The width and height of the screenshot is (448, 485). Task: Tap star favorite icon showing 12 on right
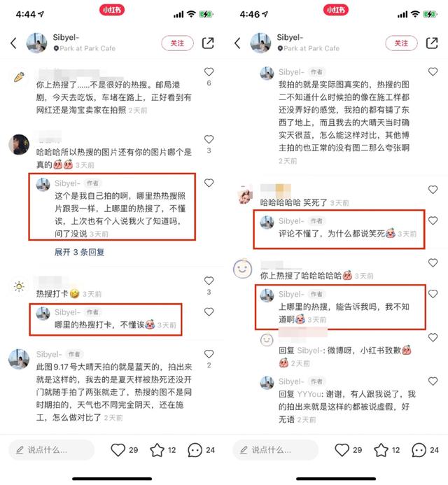point(381,450)
